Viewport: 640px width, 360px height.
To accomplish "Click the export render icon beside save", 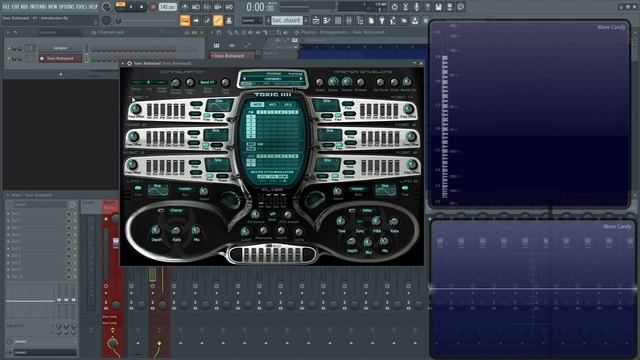I will pos(449,7).
